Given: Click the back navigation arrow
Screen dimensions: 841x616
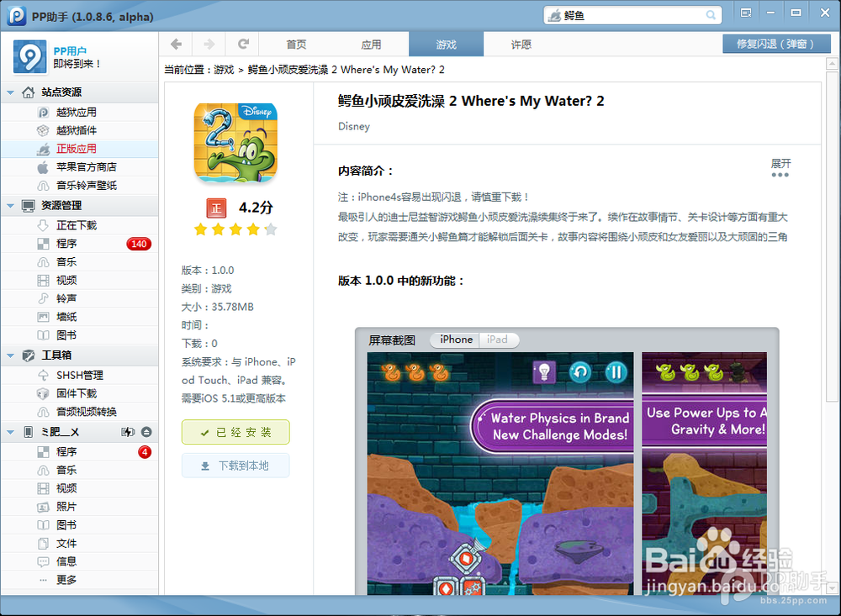Looking at the screenshot, I should click(x=175, y=44).
